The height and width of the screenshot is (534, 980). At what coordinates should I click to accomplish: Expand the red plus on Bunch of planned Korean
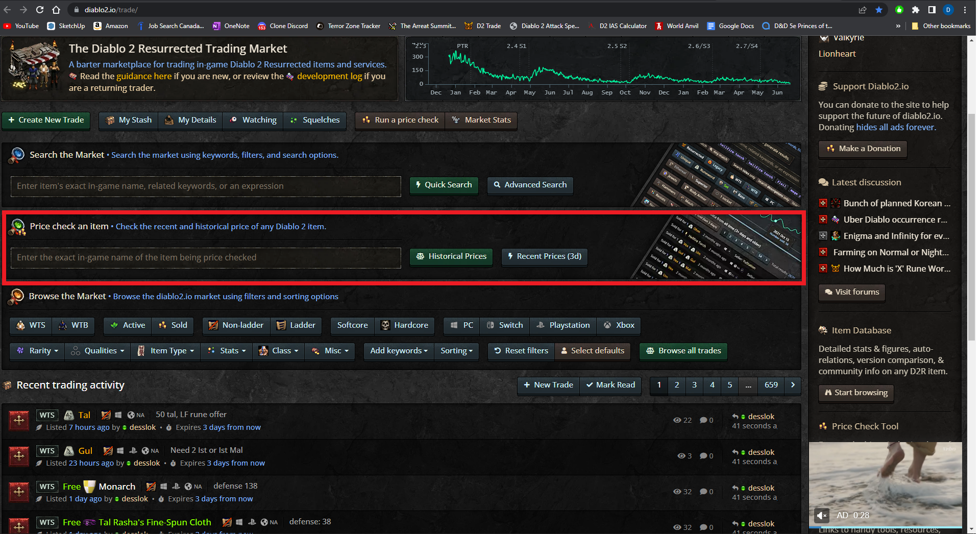coord(823,203)
